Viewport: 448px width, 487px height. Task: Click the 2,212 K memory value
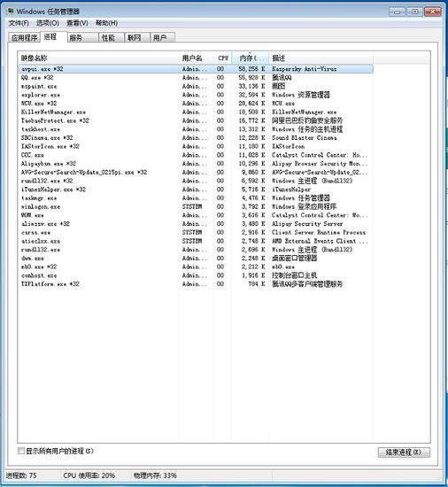[x=252, y=267]
